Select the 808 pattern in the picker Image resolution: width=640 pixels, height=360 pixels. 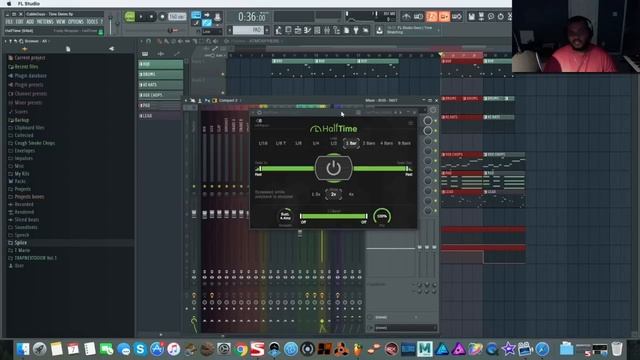pos(161,64)
